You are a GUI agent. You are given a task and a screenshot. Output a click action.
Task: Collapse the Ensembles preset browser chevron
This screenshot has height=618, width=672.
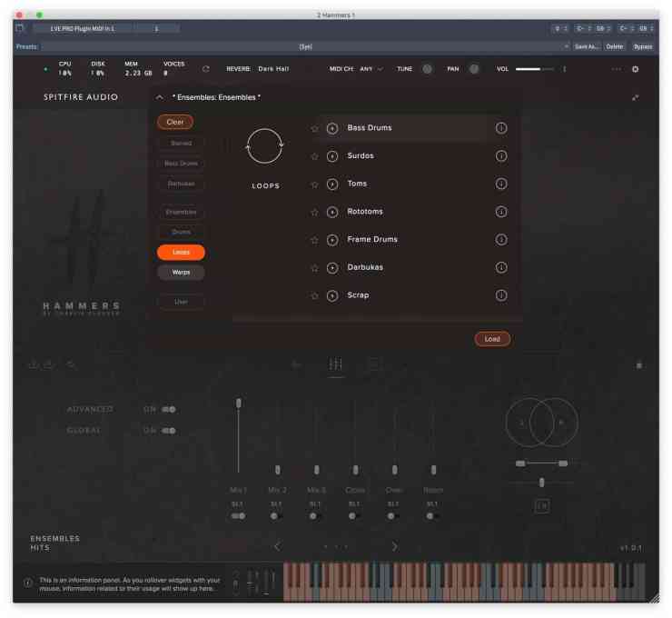pos(160,97)
